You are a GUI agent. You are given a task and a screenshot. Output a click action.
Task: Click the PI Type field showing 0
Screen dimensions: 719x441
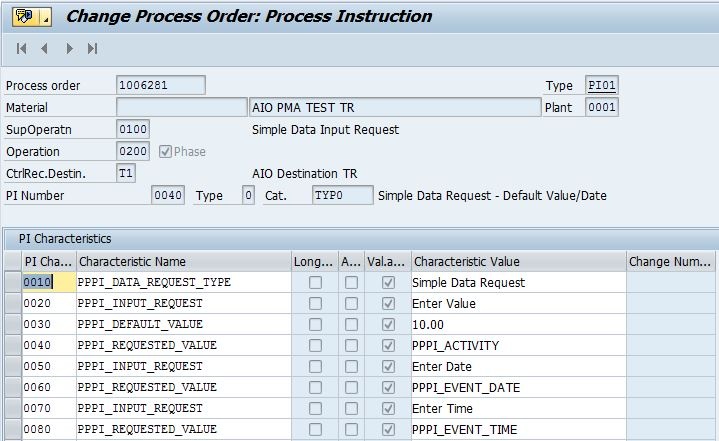pyautogui.click(x=248, y=195)
